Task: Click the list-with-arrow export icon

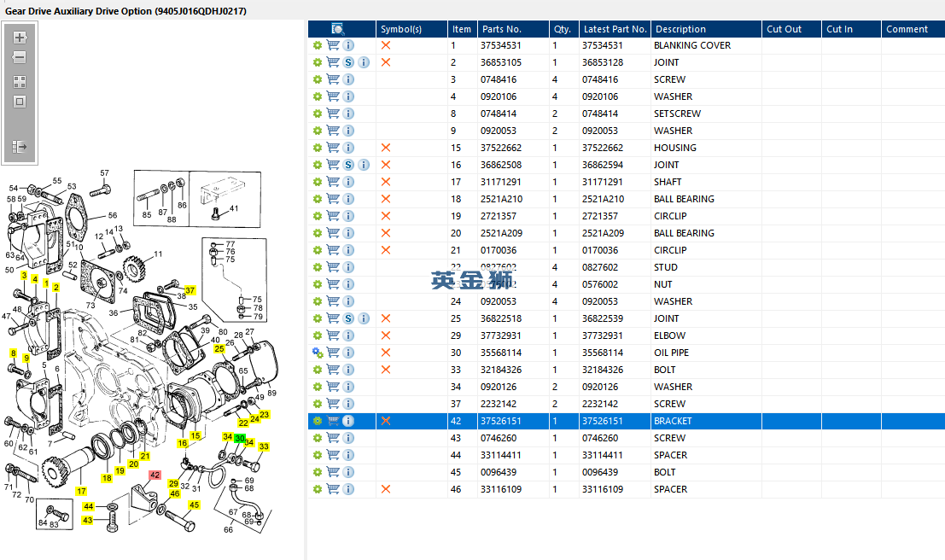Action: tap(20, 147)
